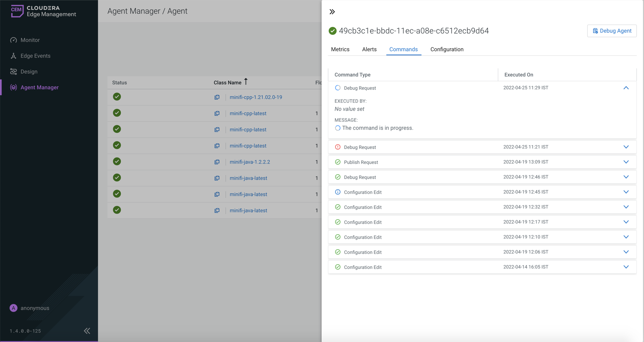Open the Configuration tab

pyautogui.click(x=447, y=49)
